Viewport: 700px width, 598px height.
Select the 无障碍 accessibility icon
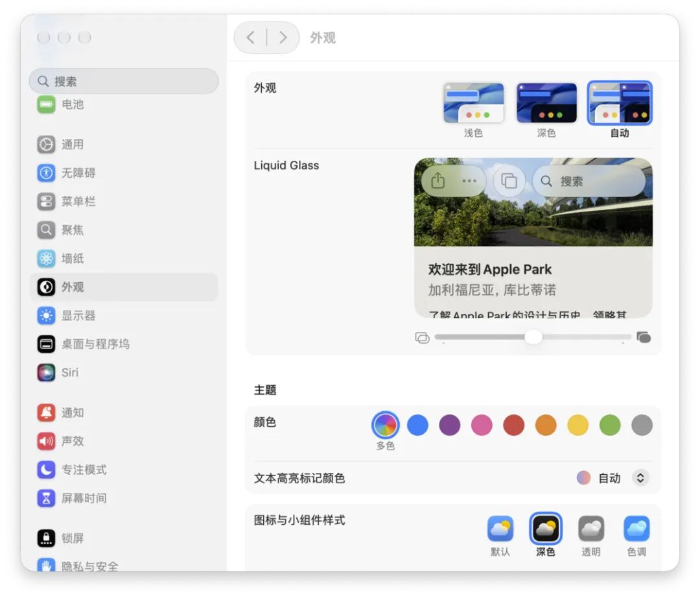tap(46, 173)
